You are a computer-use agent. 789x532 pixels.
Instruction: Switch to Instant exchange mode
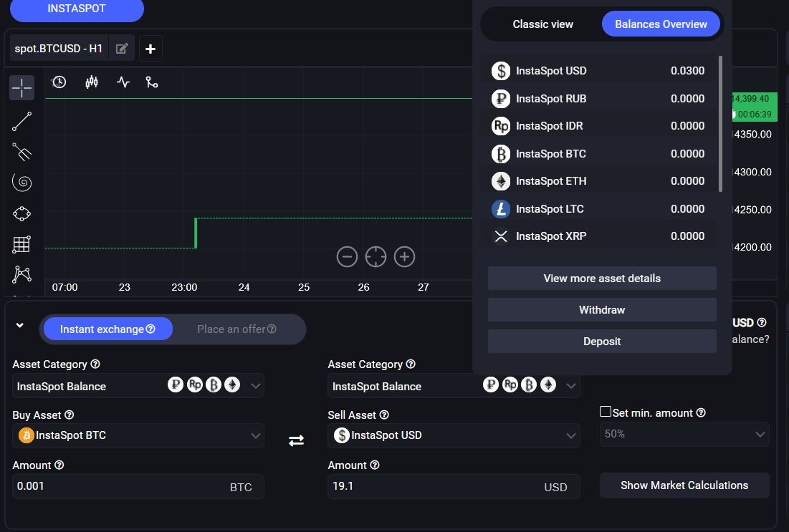[x=107, y=329]
